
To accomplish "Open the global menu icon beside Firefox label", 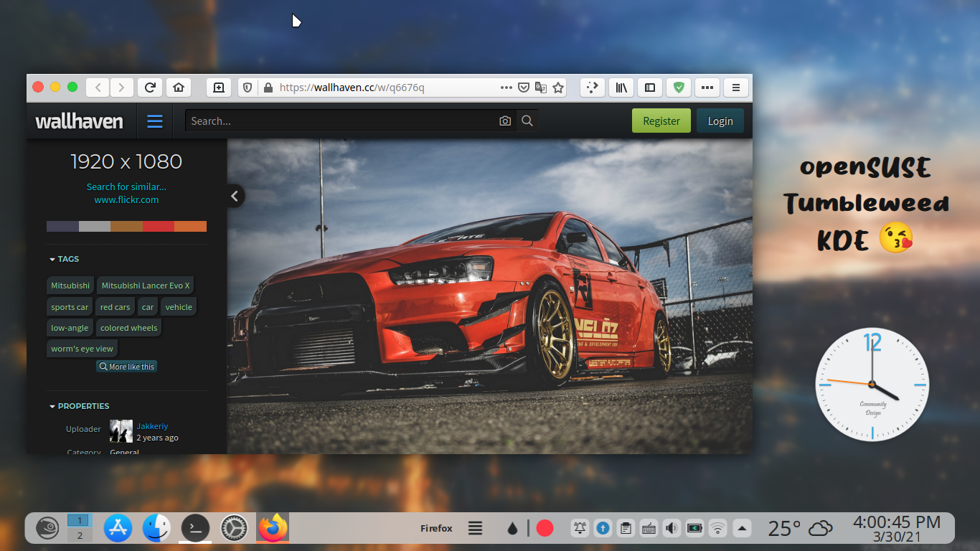I will click(475, 529).
